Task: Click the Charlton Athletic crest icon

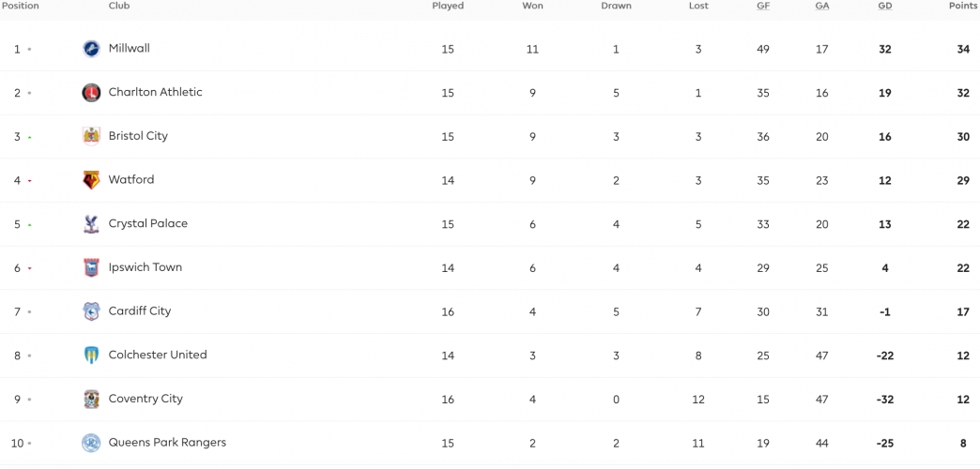Action: [91, 93]
